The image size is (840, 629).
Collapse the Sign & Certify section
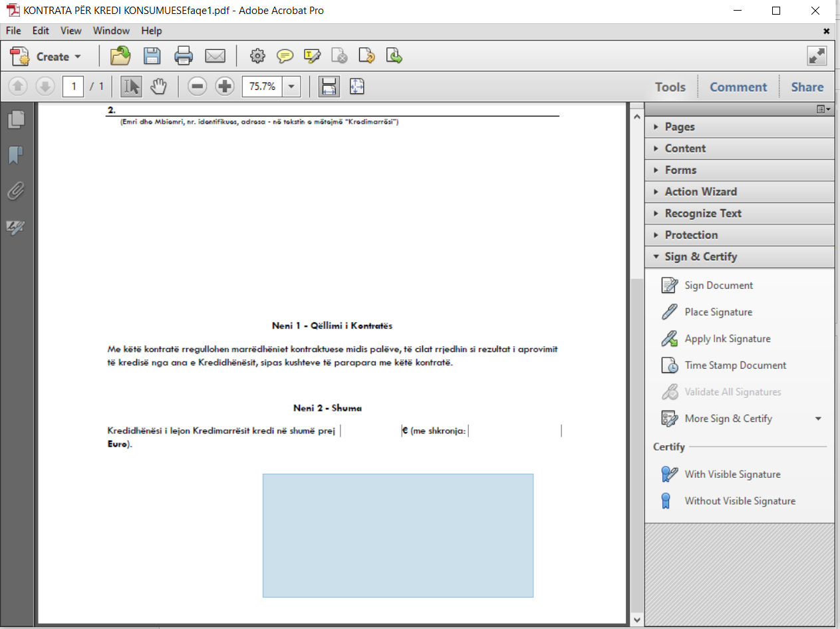click(x=740, y=257)
